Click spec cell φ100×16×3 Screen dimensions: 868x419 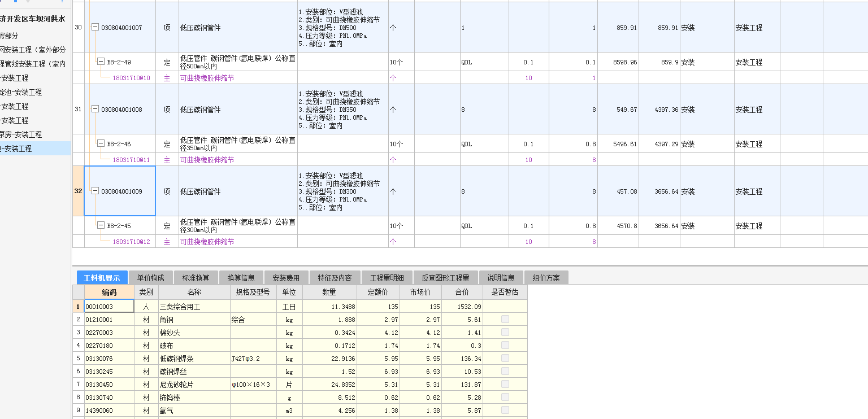coord(253,384)
